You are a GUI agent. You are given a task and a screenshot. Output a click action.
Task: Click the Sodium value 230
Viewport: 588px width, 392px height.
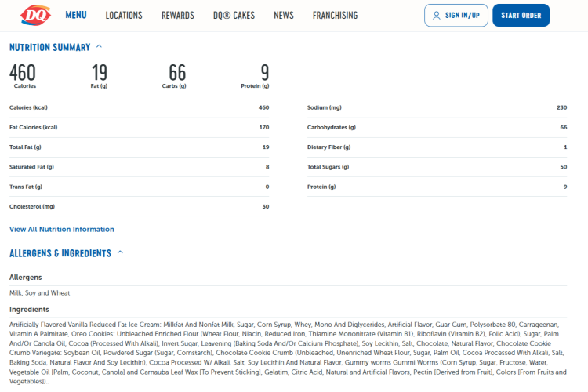click(562, 107)
